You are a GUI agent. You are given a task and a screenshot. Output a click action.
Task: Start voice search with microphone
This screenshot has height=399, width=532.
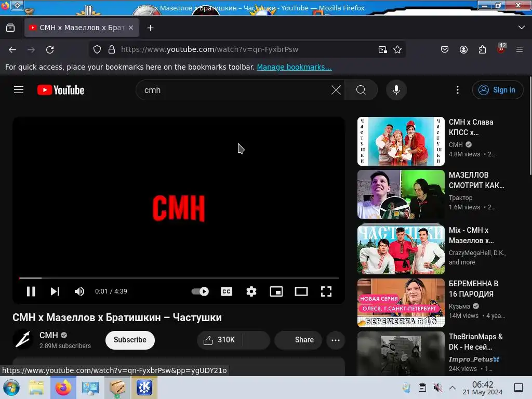pyautogui.click(x=396, y=90)
